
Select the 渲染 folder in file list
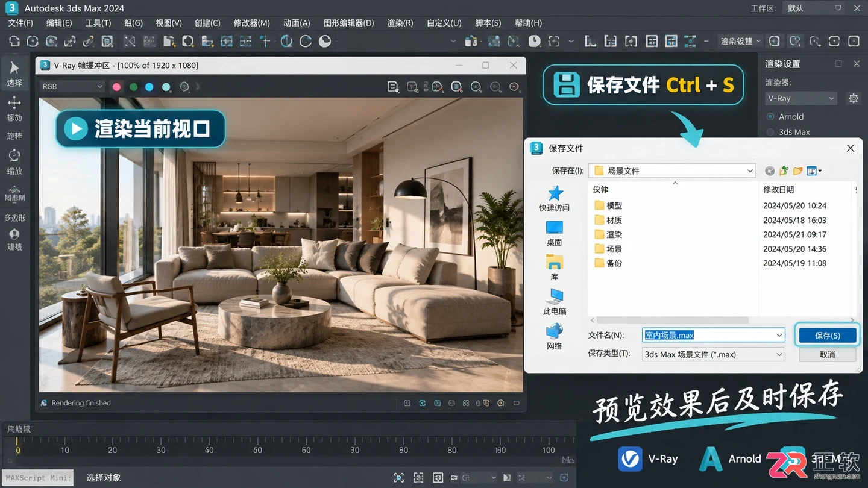click(608, 234)
